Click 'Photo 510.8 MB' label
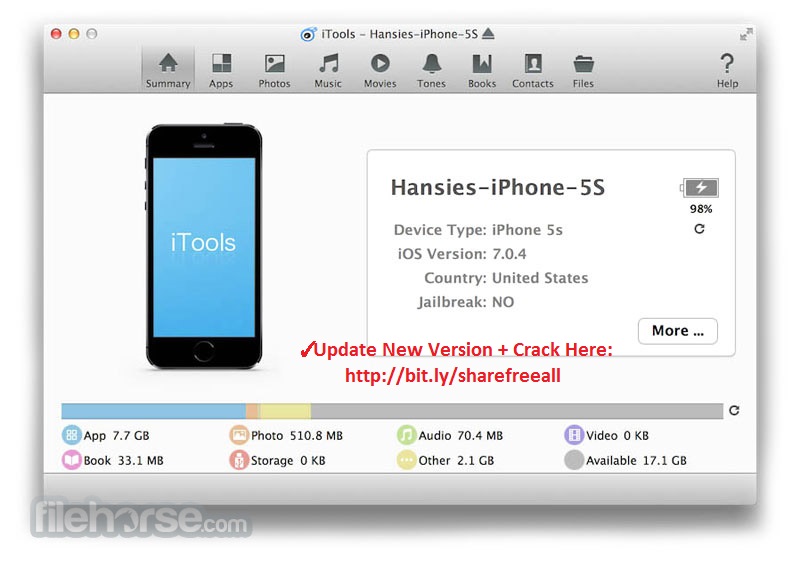The height and width of the screenshot is (568, 800). coord(297,435)
